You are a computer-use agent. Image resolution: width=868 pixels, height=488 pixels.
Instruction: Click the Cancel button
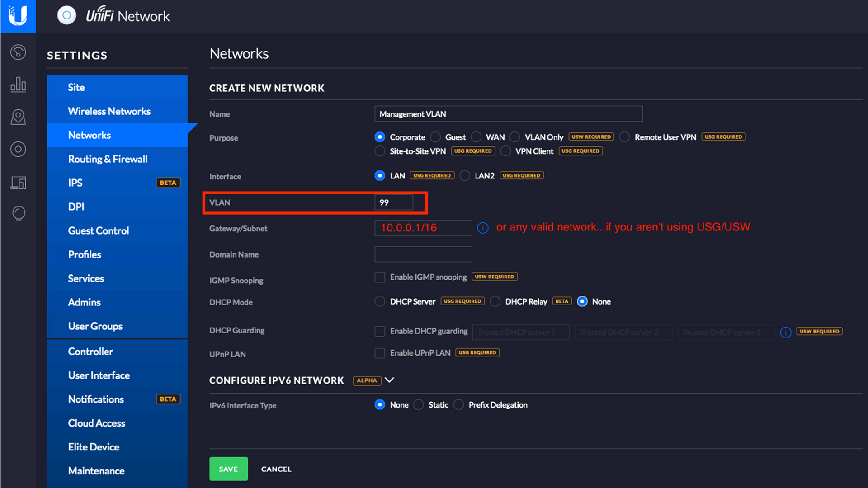276,469
